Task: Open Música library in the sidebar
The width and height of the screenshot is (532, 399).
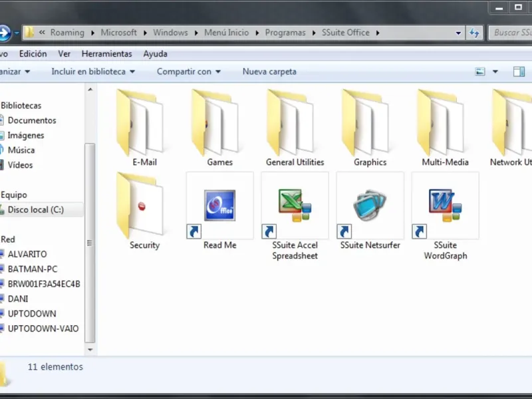Action: [21, 150]
